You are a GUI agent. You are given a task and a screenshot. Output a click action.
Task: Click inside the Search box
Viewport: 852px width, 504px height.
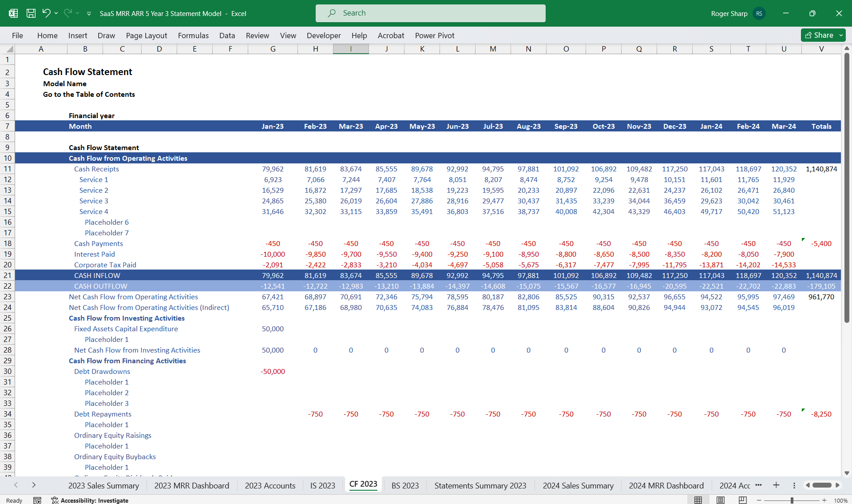(x=430, y=13)
